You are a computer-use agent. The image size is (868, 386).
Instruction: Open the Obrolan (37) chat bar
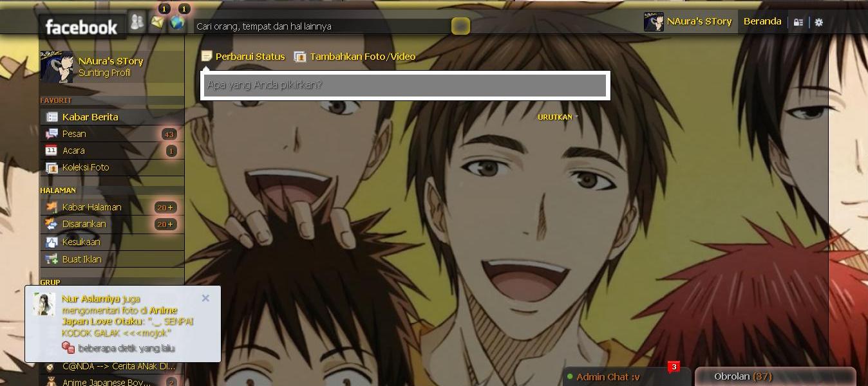tap(776, 376)
